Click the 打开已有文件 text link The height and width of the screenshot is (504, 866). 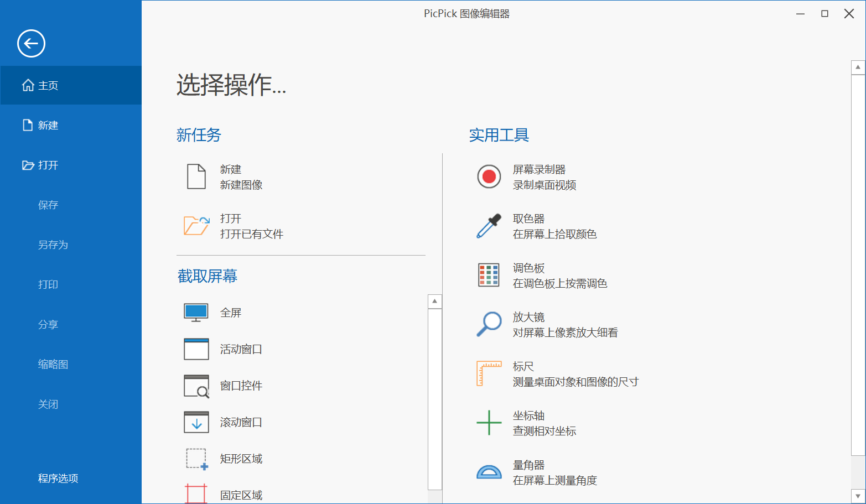point(252,234)
